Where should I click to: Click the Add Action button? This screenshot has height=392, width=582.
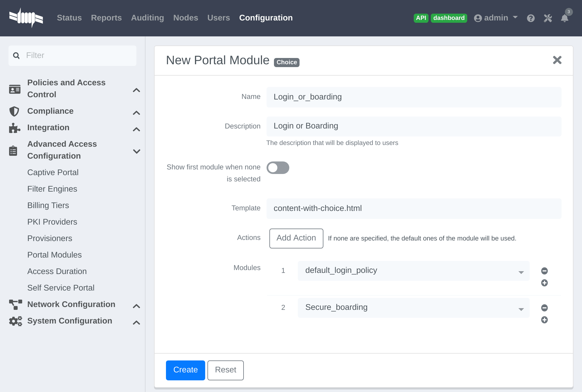click(296, 238)
